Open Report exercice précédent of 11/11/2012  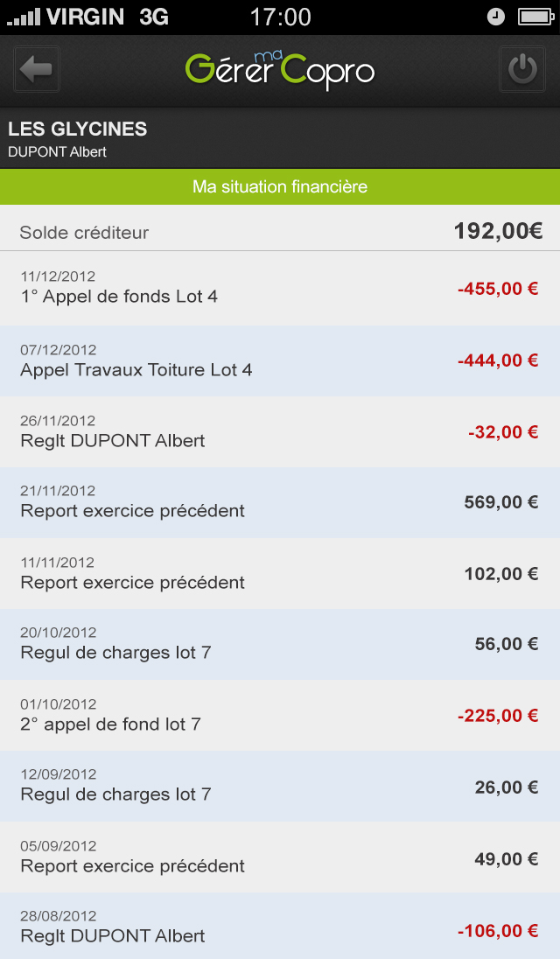[280, 574]
